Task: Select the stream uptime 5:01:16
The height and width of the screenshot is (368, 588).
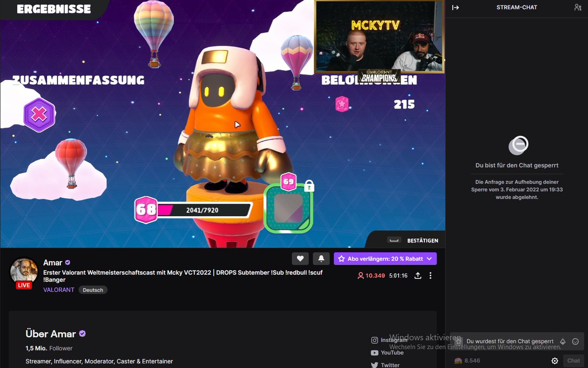Action: pyautogui.click(x=398, y=276)
